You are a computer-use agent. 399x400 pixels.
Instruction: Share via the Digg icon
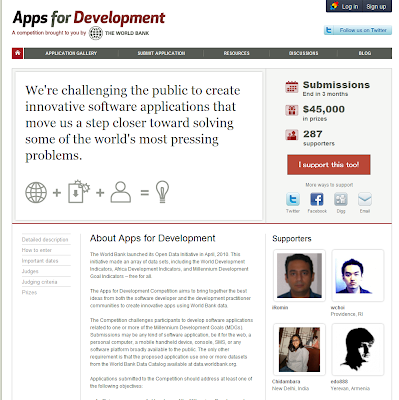tap(341, 199)
